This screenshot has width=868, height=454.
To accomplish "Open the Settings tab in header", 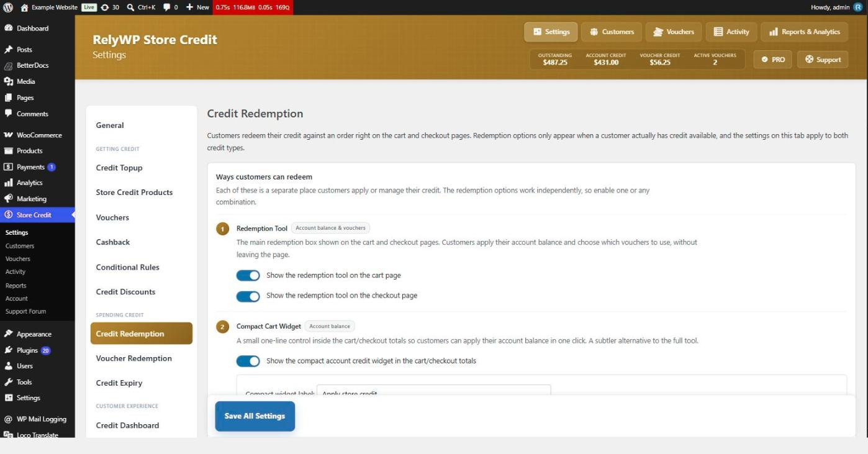I will tap(551, 32).
